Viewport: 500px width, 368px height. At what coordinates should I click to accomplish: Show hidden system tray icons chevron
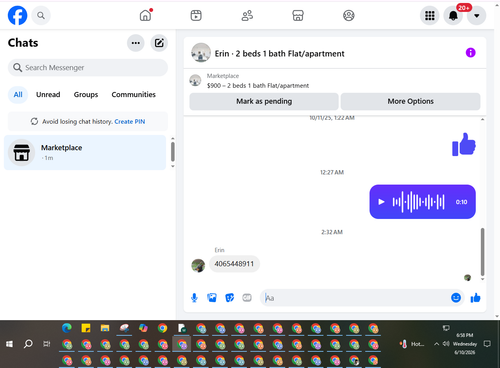pos(436,344)
